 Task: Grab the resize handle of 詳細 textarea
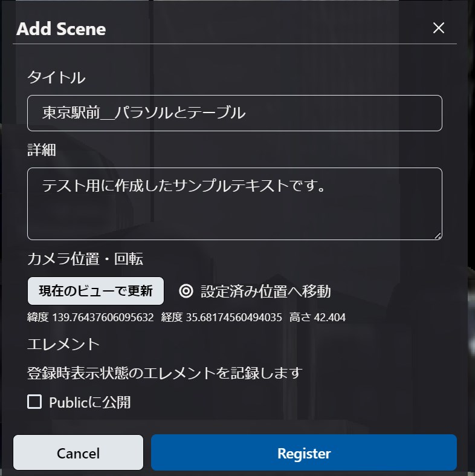pos(438,235)
